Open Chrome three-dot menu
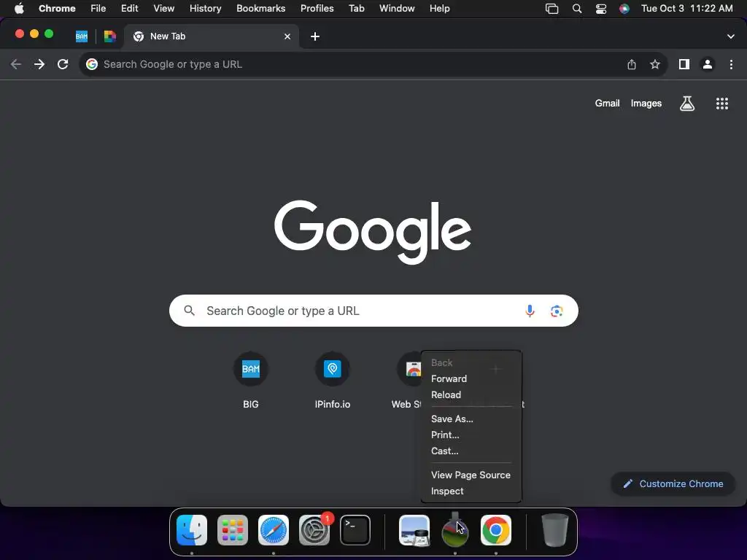Image resolution: width=747 pixels, height=560 pixels. [x=731, y=64]
